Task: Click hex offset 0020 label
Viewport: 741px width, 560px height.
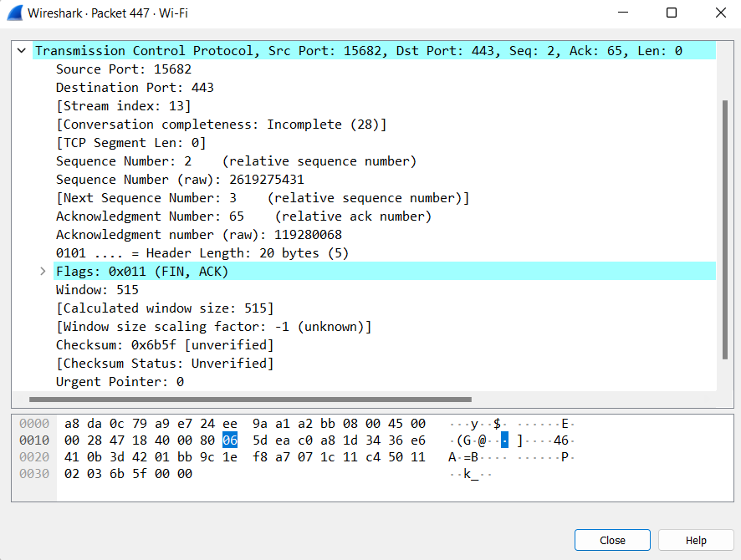Action: click(34, 457)
